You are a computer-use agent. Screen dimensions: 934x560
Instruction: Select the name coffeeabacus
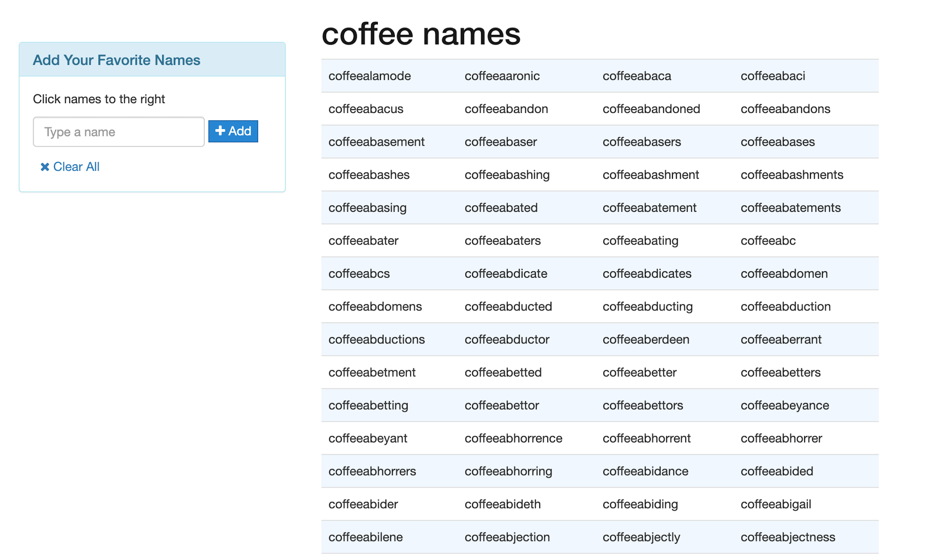[366, 109]
